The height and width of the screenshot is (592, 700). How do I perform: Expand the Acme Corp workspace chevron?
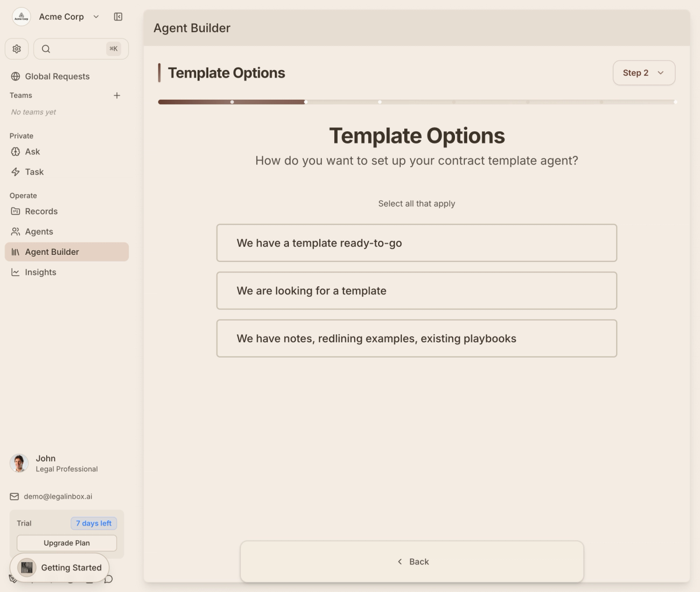(96, 17)
